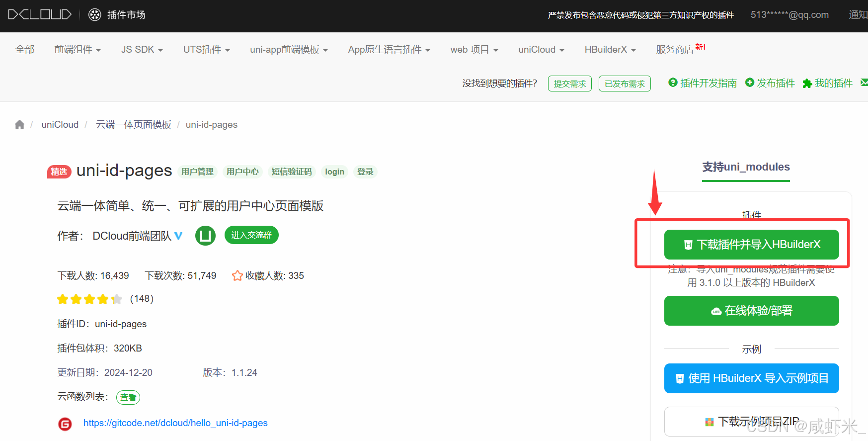The width and height of the screenshot is (868, 441).
Task: Click 查看 next to 云函数列表
Action: click(128, 397)
